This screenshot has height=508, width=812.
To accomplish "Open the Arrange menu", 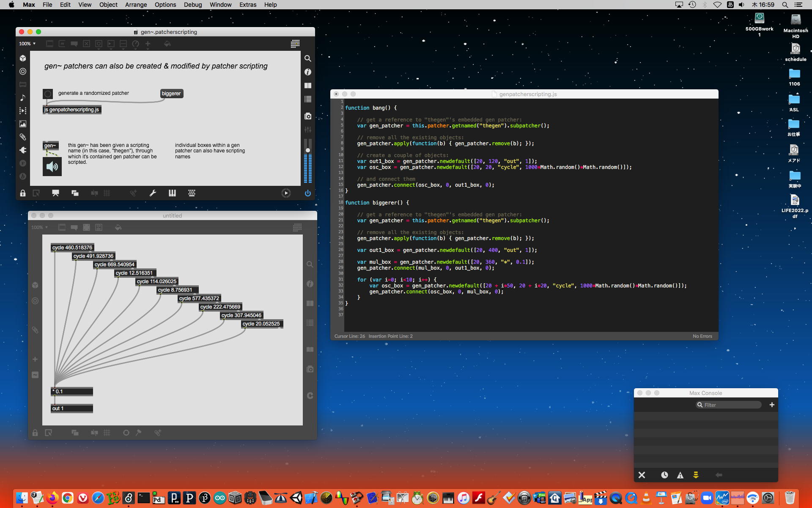I will click(x=136, y=5).
